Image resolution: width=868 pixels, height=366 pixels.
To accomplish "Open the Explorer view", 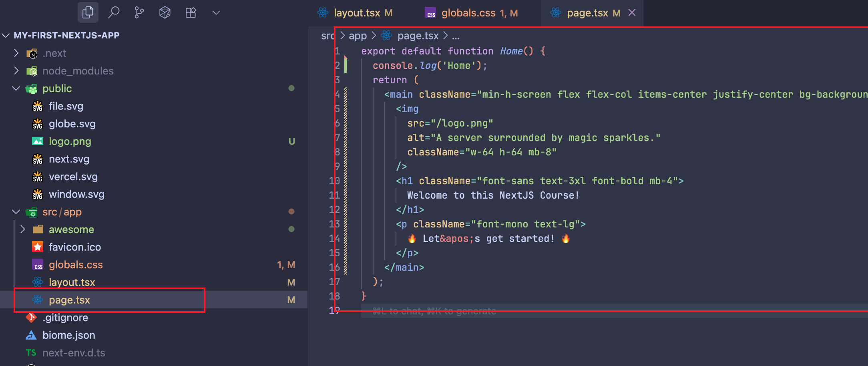I will (88, 13).
